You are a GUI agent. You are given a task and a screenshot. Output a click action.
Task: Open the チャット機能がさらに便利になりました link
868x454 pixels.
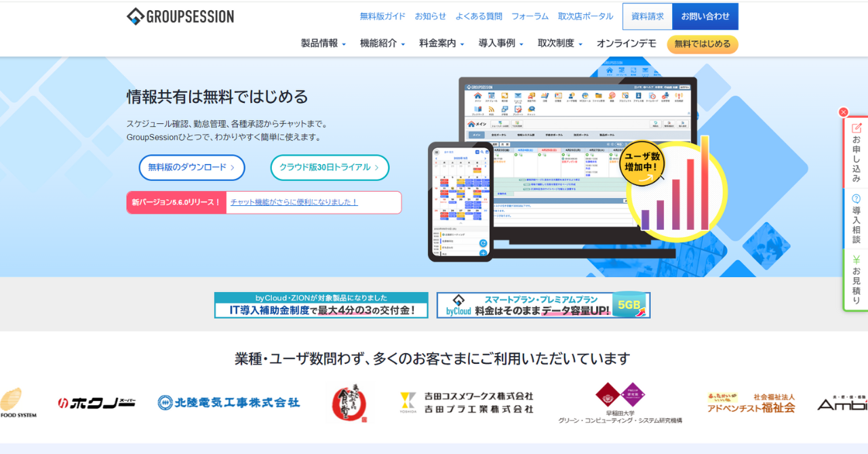tap(294, 202)
